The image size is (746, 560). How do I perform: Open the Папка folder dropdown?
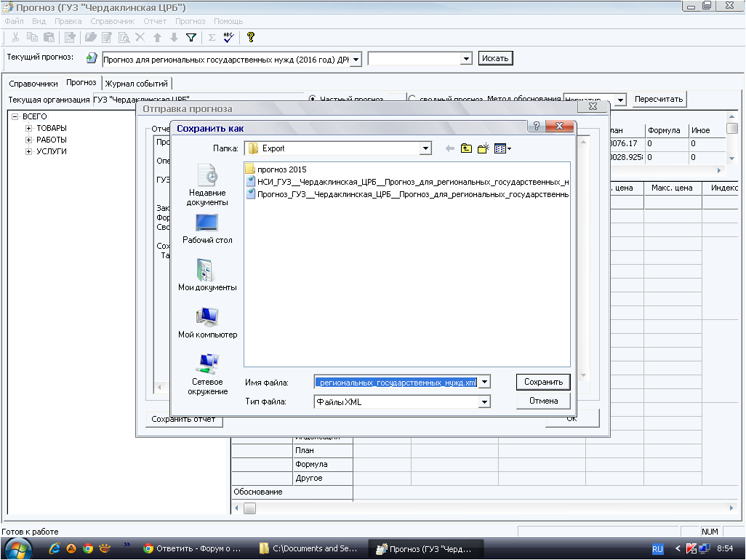tap(425, 148)
